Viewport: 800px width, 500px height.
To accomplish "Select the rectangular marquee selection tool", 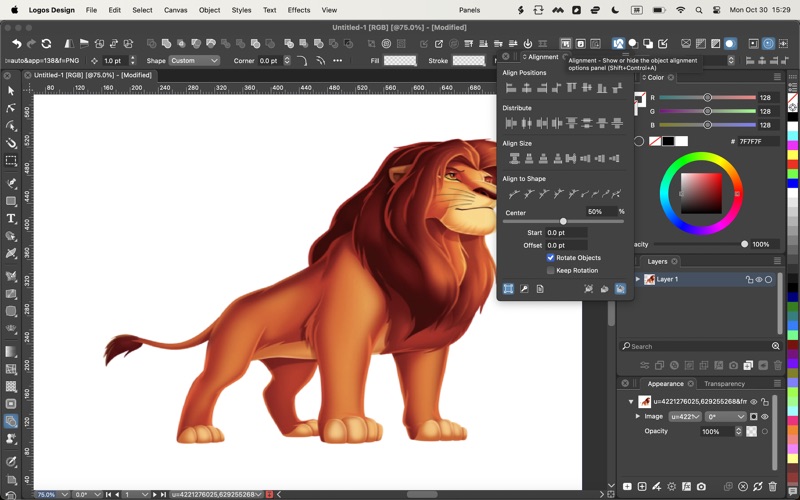I will 11,160.
